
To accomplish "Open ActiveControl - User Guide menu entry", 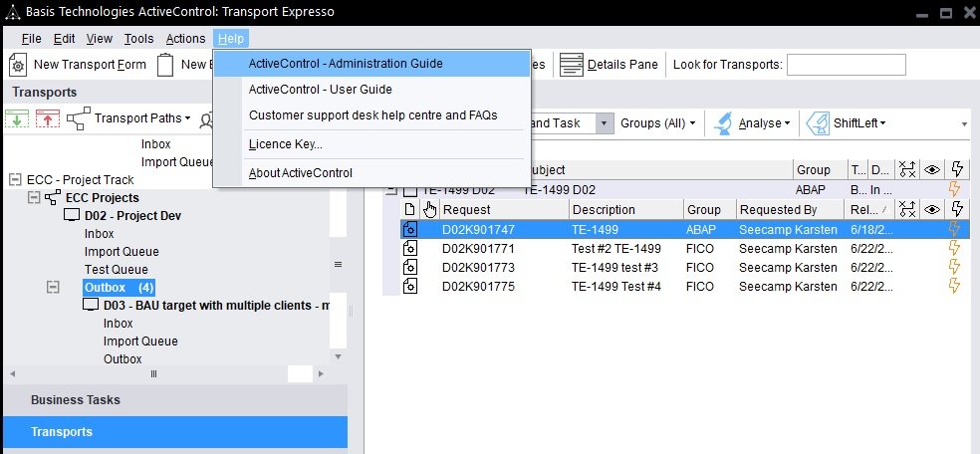I will (320, 90).
